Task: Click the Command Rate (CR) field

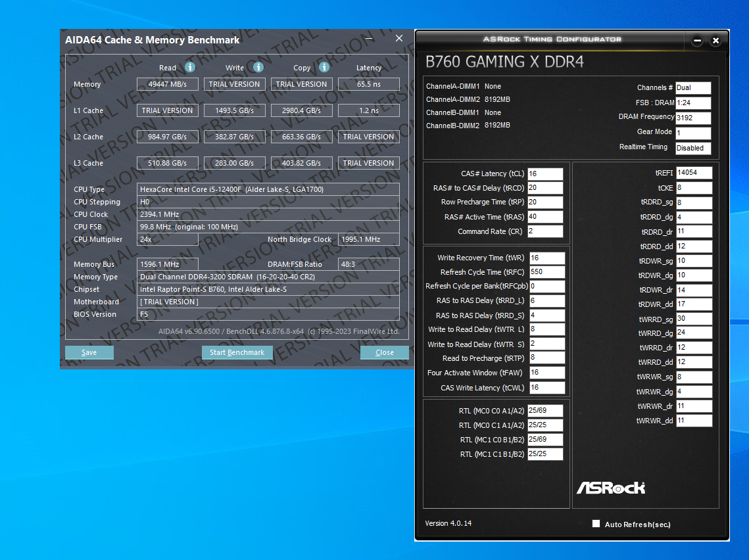Action: (545, 231)
